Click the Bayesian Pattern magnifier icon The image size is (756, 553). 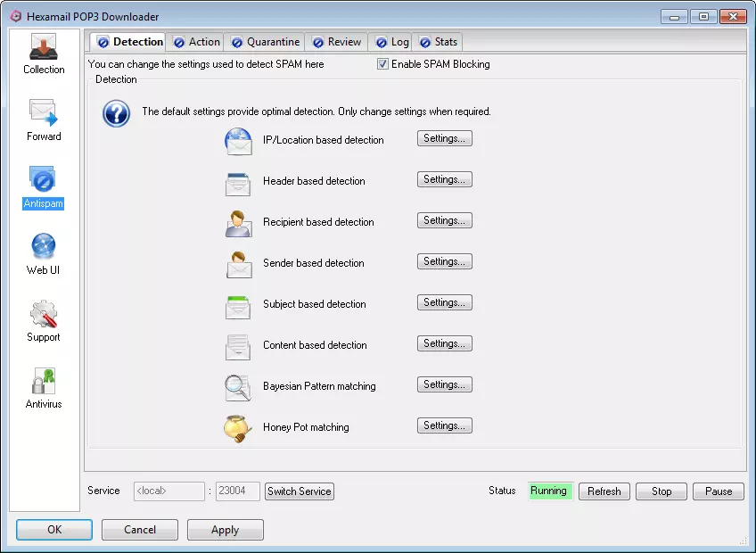(x=238, y=387)
